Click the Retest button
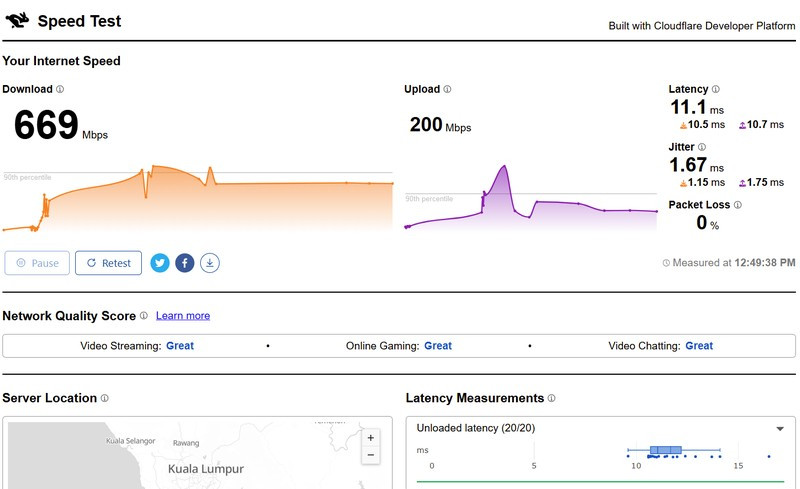This screenshot has width=800, height=489. [x=109, y=263]
